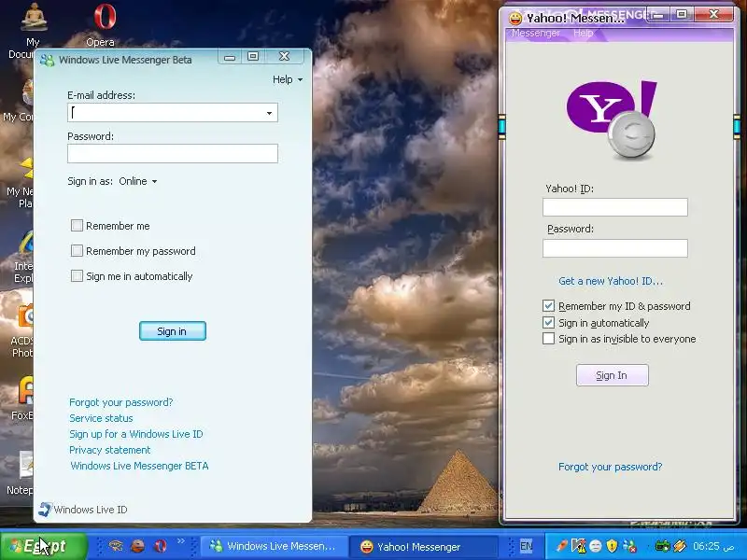Open Windows Live Messenger BETA link
The width and height of the screenshot is (747, 560).
point(139,466)
